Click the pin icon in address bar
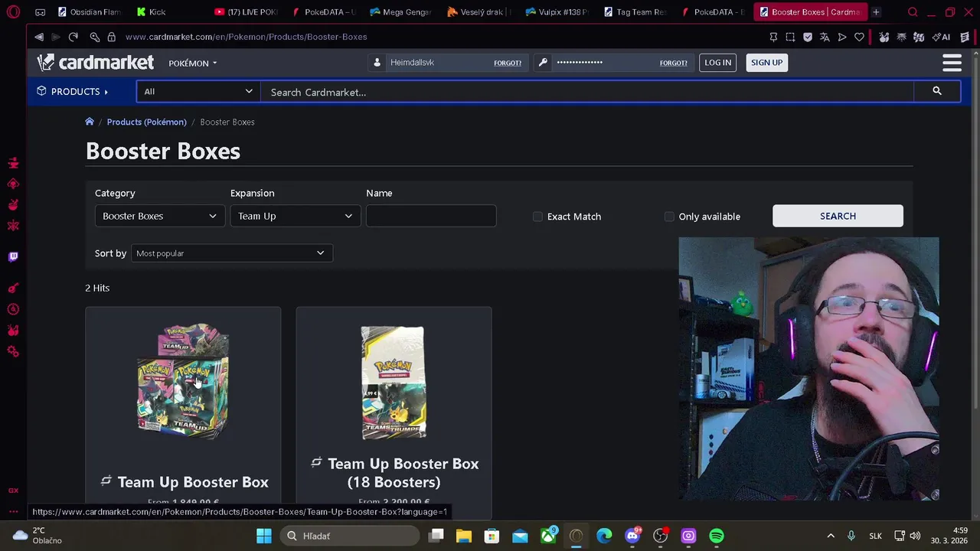Viewport: 980px width, 551px height. (773, 37)
